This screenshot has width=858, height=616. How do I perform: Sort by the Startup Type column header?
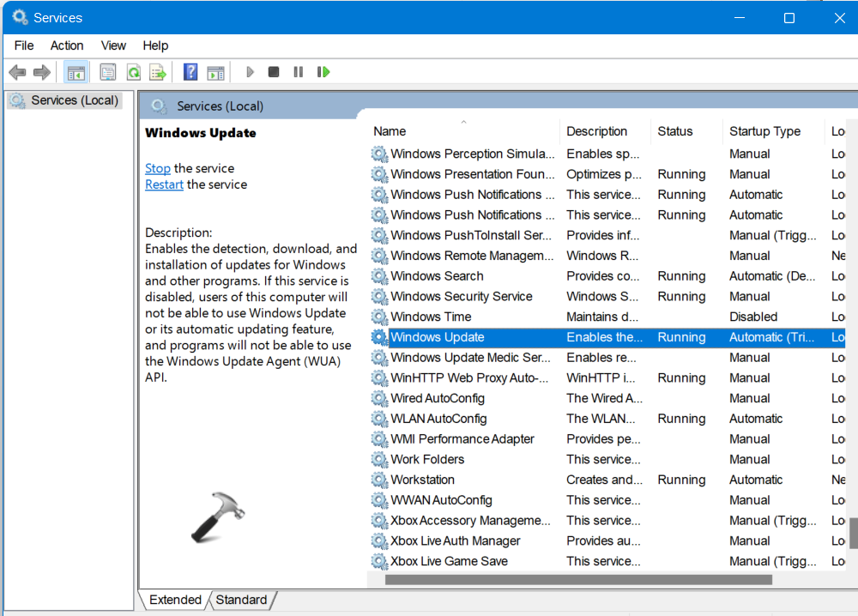pyautogui.click(x=764, y=131)
